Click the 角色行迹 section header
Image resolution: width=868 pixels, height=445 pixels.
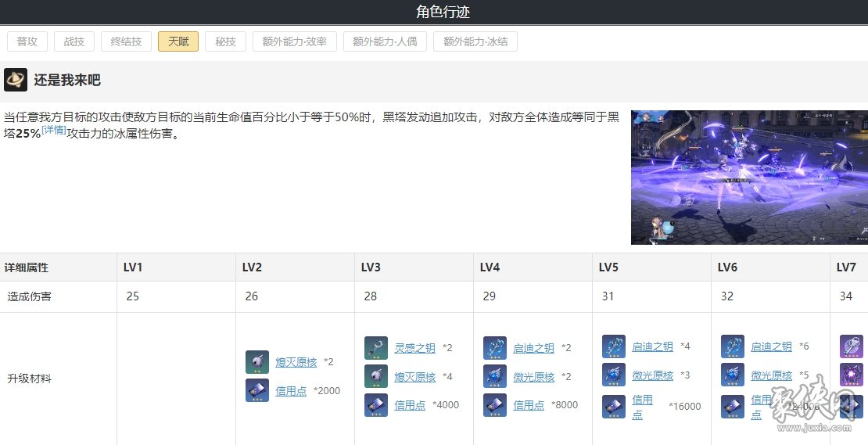[x=443, y=13]
